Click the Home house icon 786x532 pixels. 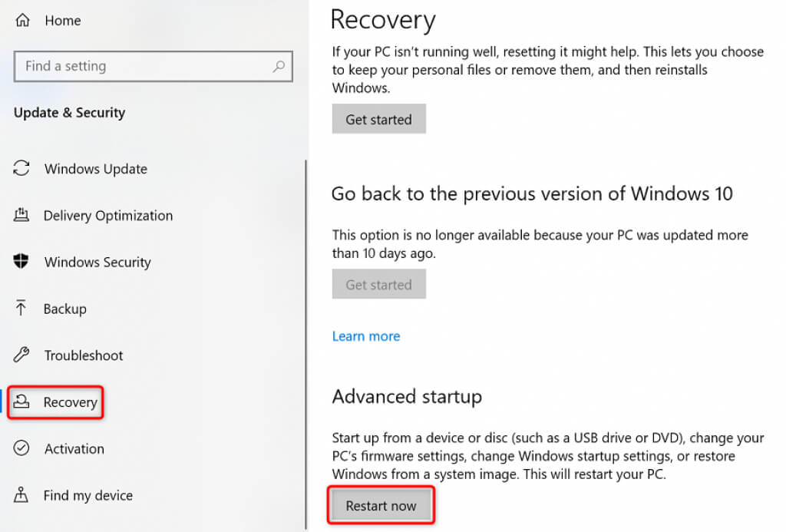click(x=21, y=21)
